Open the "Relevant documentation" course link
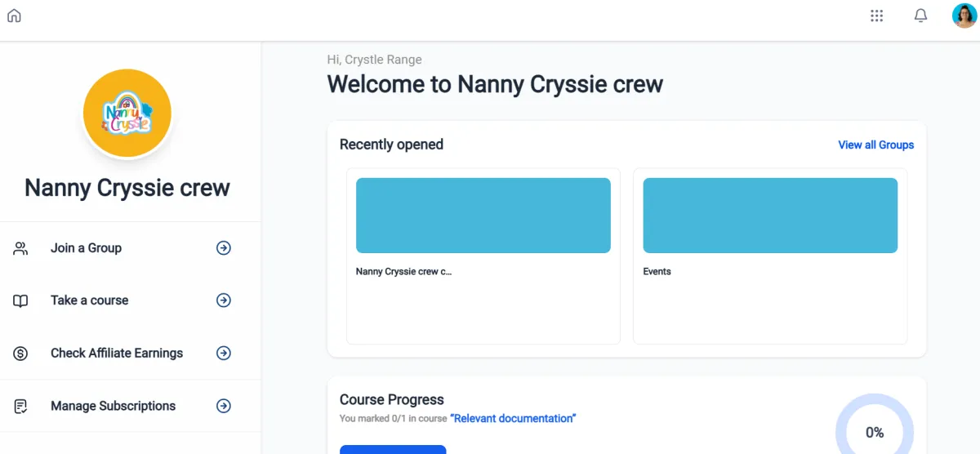Image resolution: width=980 pixels, height=454 pixels. 513,418
